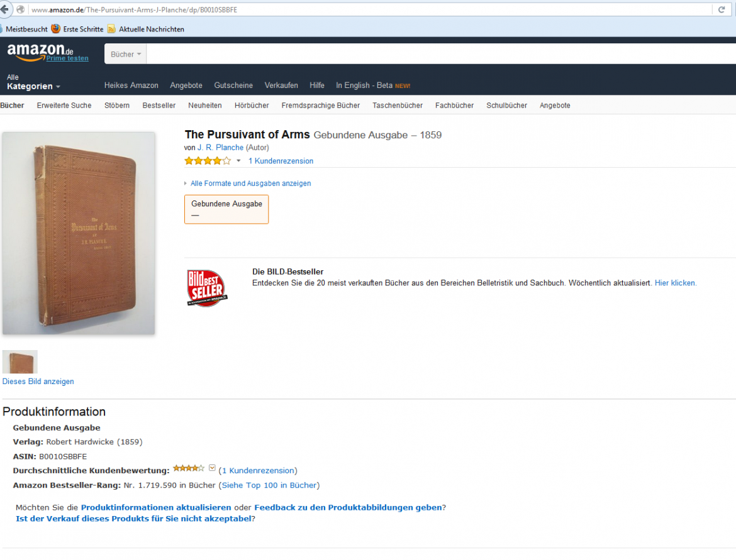Open the rating breakdown arrow beside stars

pos(238,161)
